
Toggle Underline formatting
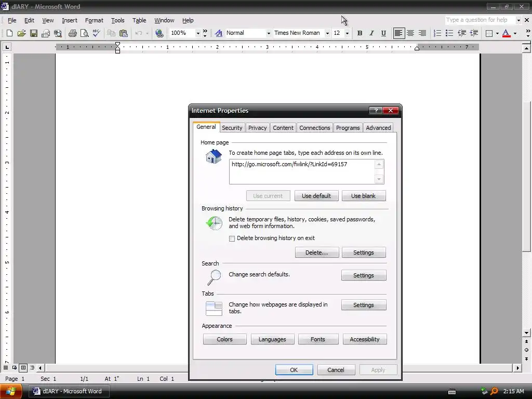[383, 33]
